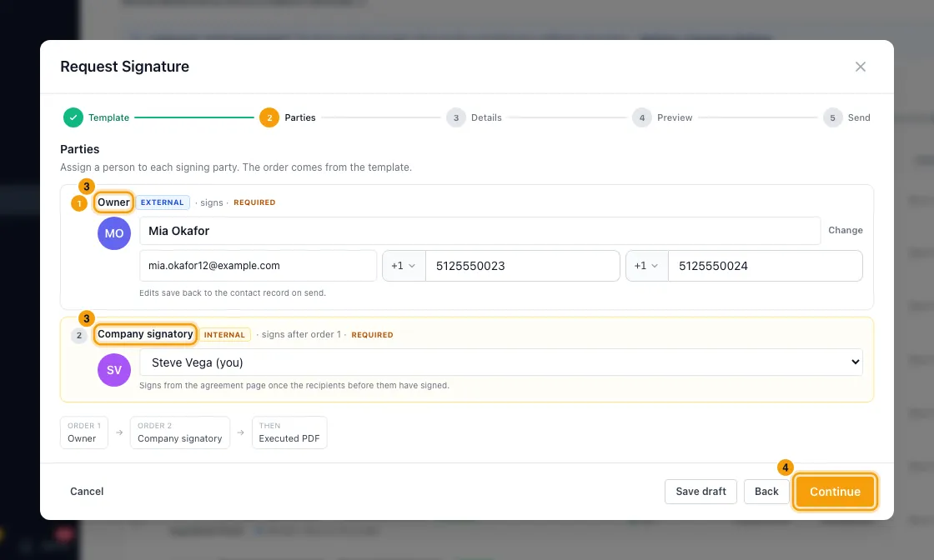Go to the Template step label
This screenshot has height=560, width=934.
coord(108,117)
